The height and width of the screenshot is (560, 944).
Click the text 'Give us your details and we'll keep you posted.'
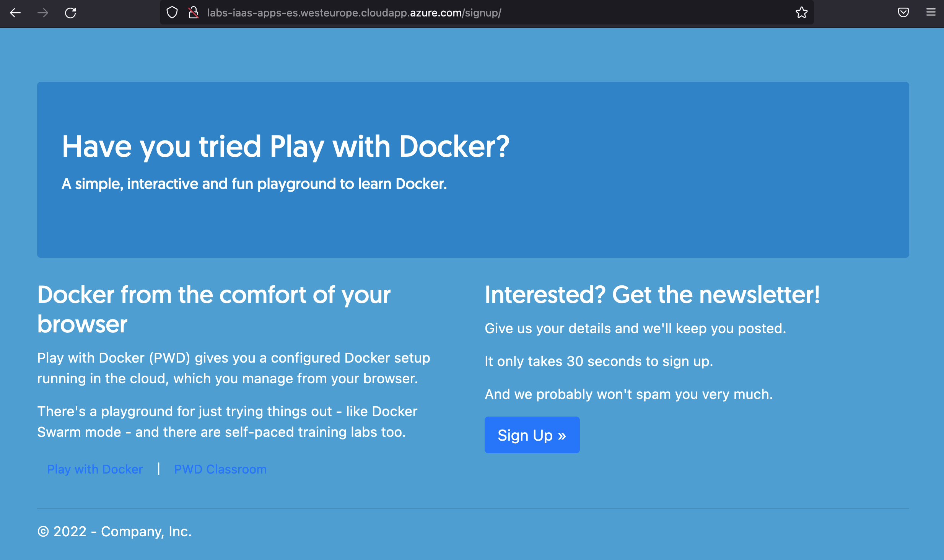(x=635, y=328)
